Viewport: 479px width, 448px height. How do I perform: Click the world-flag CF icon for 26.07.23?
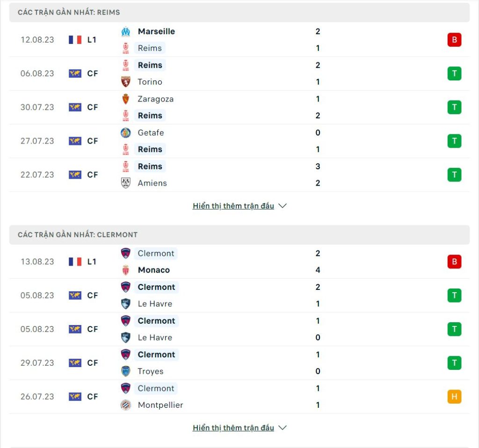75,397
